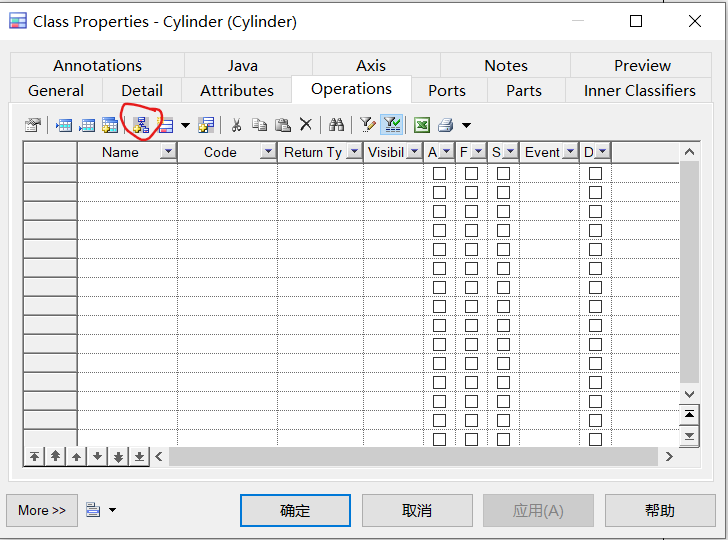Image resolution: width=728 pixels, height=540 pixels.
Task: Click the Add a Row icon
Action: (x=87, y=125)
